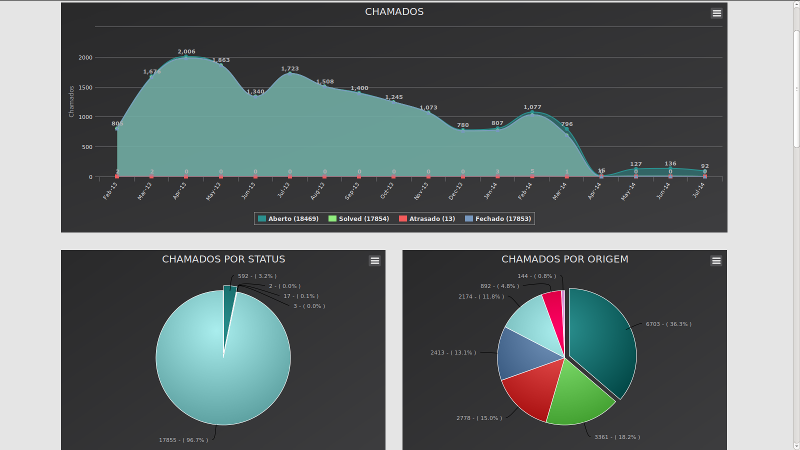
Task: Click the teal Aberto legend color swatch
Action: 262,218
